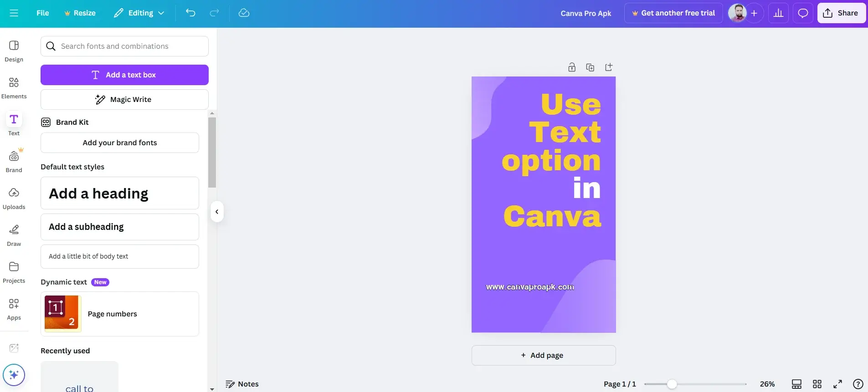Click the Brand Kit icon
868x392 pixels.
pyautogui.click(x=46, y=122)
